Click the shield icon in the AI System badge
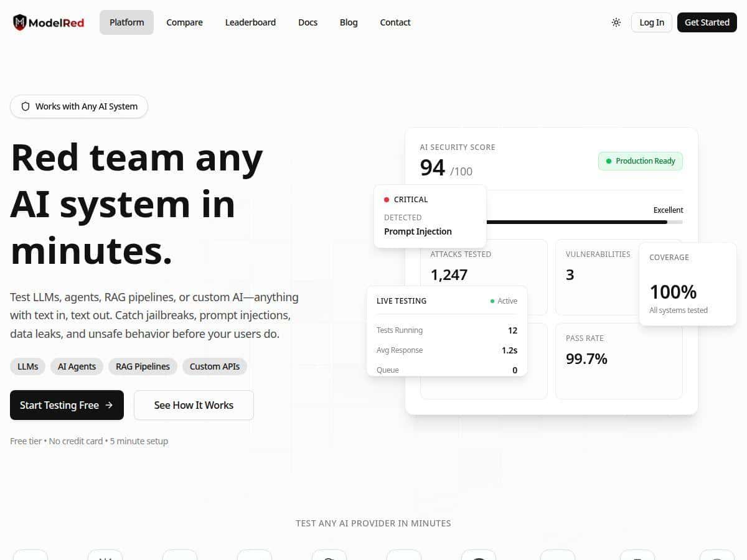747x560 pixels. point(26,106)
